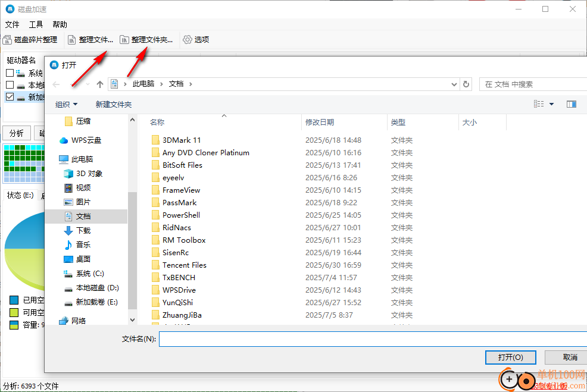Select 此电脑 in navigation pane
Screen dimensions: 587x392
point(82,159)
